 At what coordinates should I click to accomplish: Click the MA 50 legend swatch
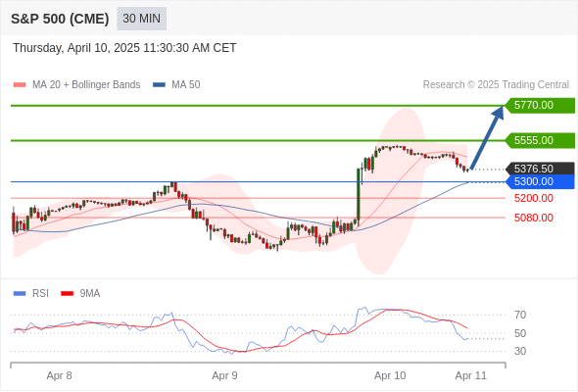159,85
